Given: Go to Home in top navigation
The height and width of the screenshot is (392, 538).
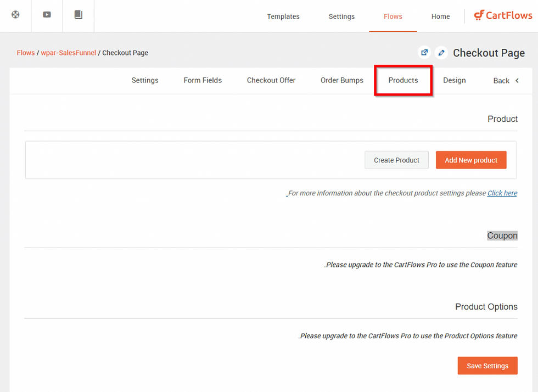Looking at the screenshot, I should coord(440,16).
